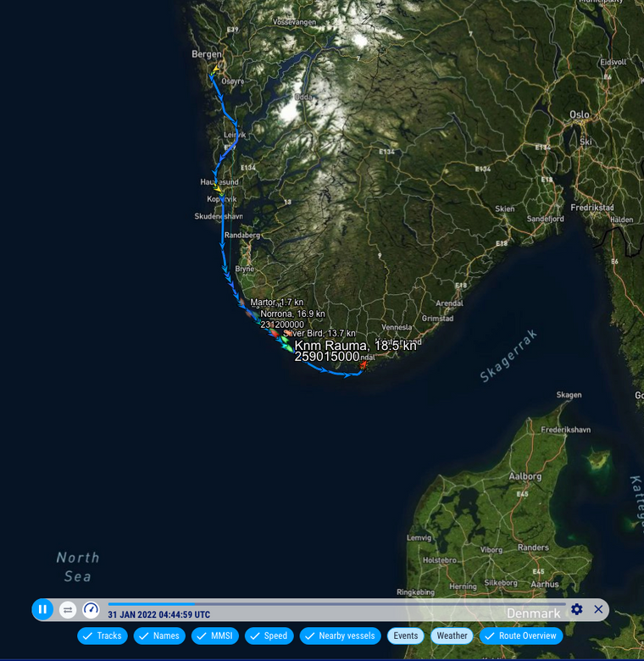Click the playback timeline progress bar
This screenshot has width=644, height=661.
336,604
